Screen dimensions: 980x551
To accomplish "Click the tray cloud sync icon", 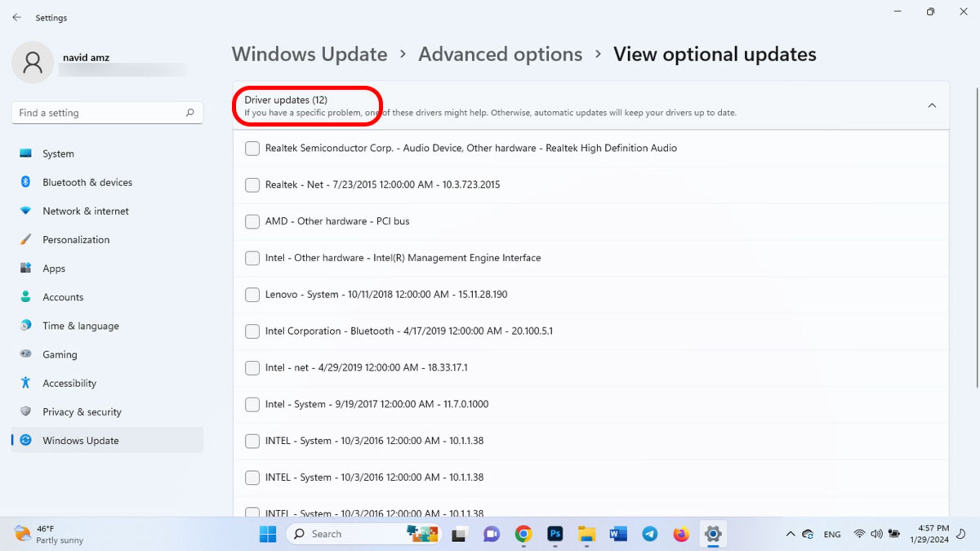I will point(807,534).
